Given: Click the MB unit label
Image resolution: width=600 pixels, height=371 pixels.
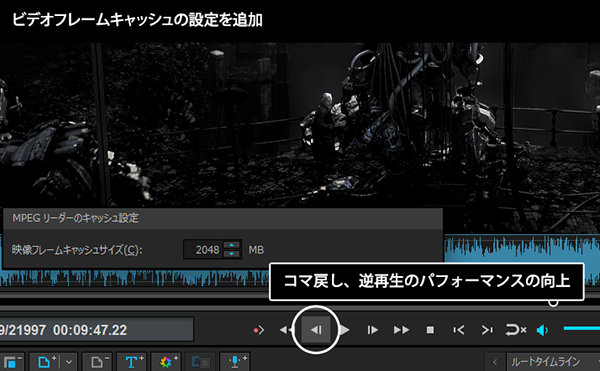Looking at the screenshot, I should point(256,250).
